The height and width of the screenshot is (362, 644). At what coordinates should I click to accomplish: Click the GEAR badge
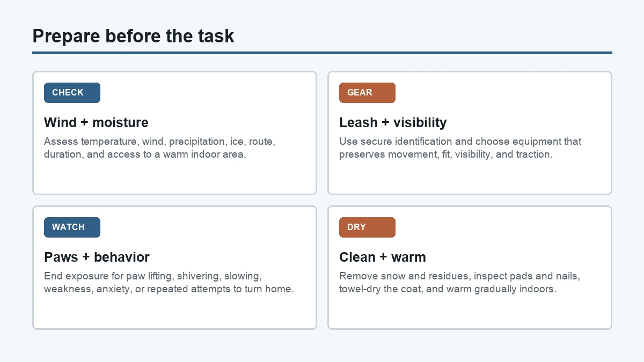(367, 93)
